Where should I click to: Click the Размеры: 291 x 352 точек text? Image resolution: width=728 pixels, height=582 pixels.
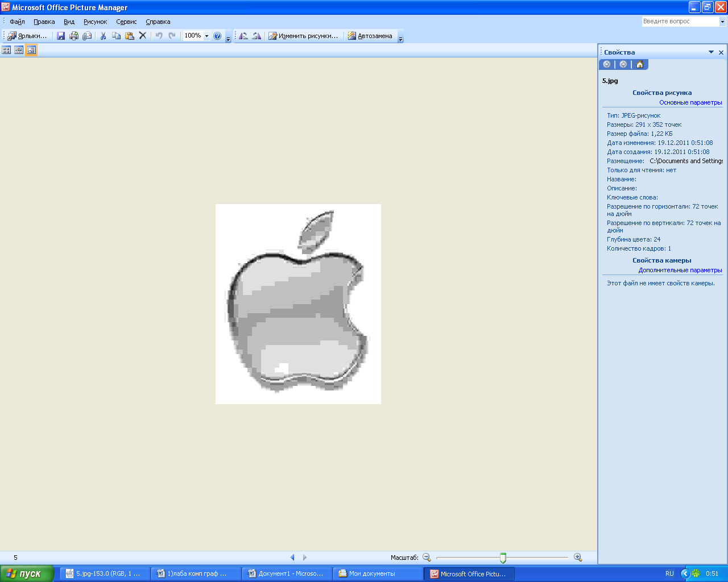point(644,124)
